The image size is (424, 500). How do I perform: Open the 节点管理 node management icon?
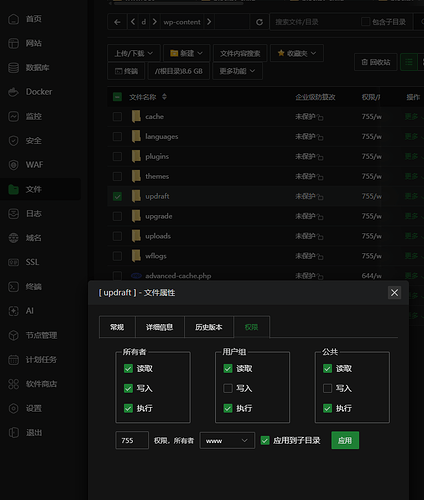[x=13, y=335]
